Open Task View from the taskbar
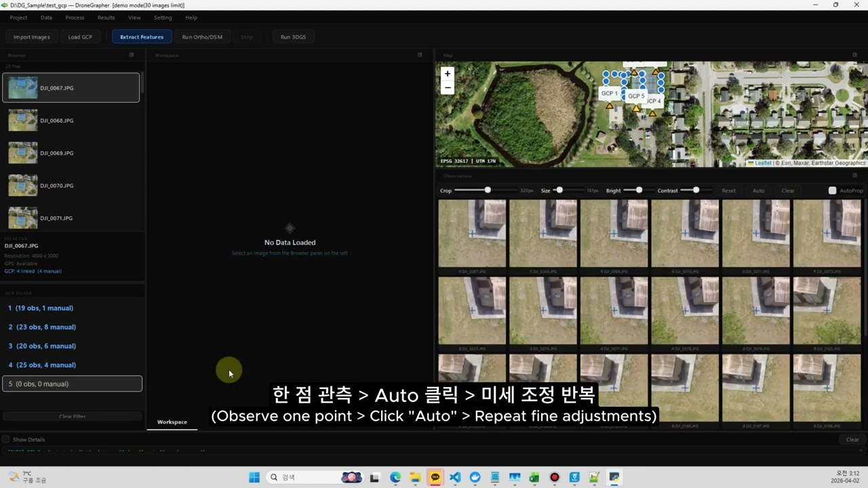 point(374,477)
